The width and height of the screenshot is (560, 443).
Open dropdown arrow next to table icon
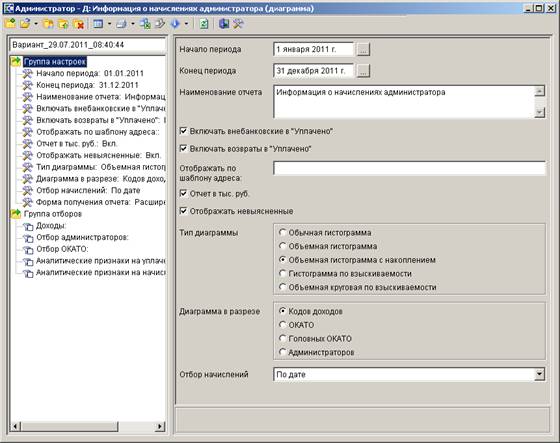tap(109, 24)
